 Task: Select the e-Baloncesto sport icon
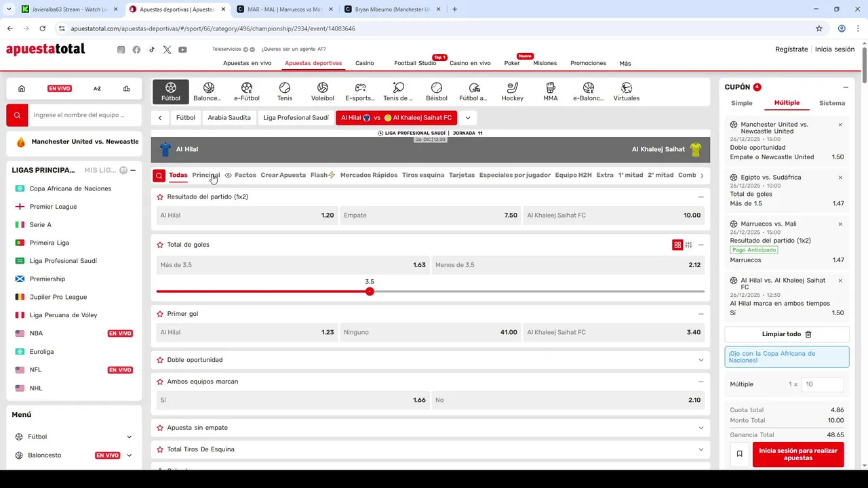(588, 92)
